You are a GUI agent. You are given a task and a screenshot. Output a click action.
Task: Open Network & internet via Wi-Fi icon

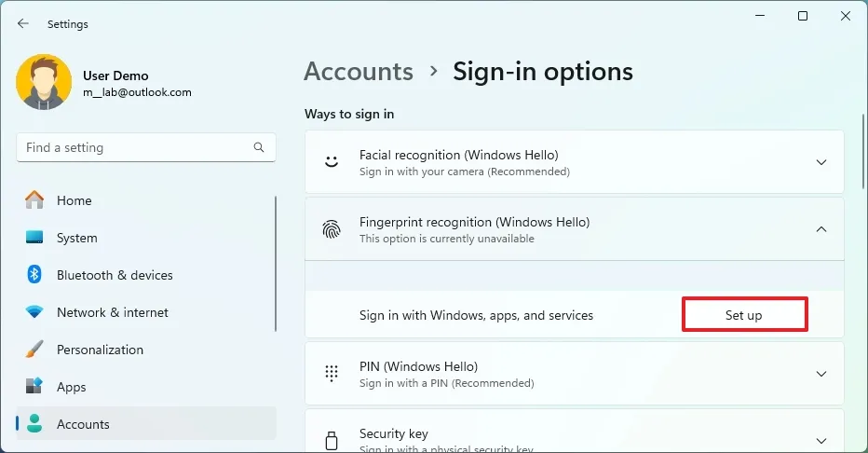34,312
